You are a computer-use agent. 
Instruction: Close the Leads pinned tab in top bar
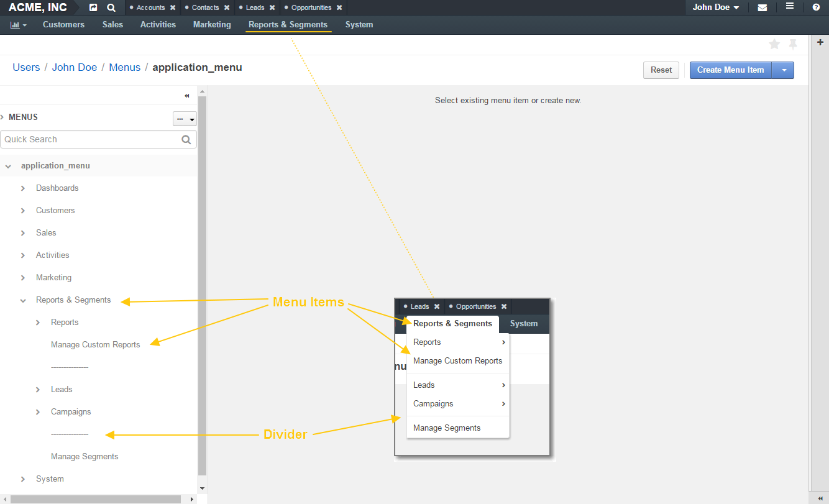272,7
